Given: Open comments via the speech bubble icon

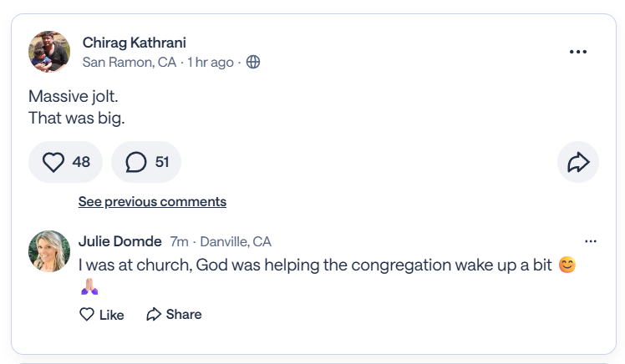Looking at the screenshot, I should [136, 162].
